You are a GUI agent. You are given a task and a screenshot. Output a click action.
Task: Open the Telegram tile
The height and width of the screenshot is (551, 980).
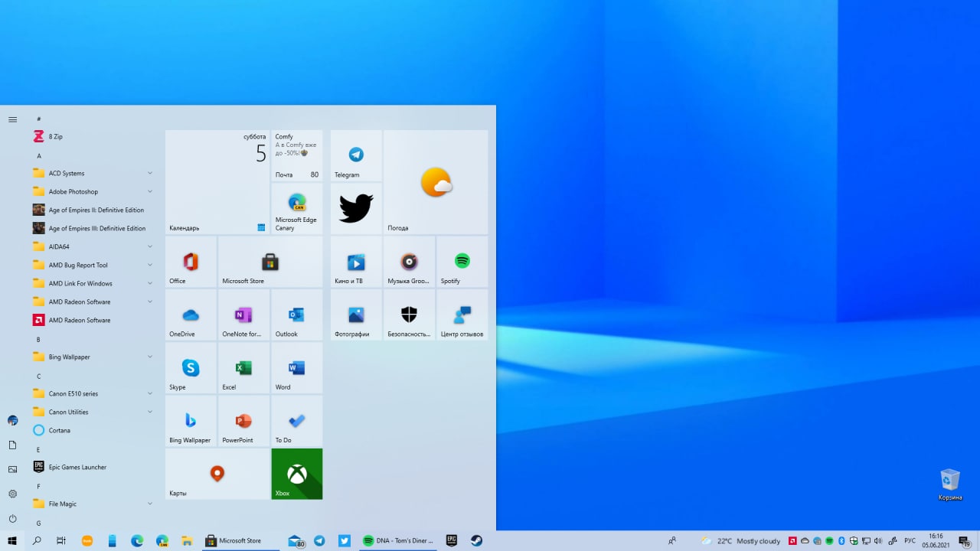click(x=356, y=155)
